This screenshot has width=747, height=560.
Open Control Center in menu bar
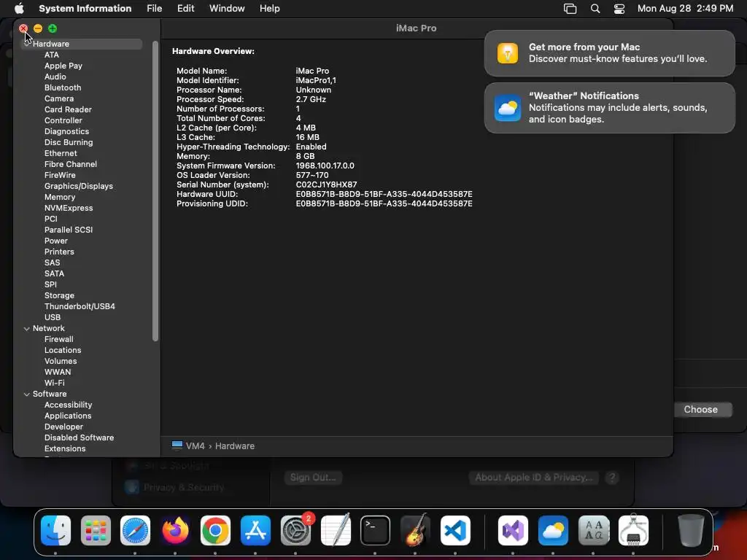tap(619, 8)
